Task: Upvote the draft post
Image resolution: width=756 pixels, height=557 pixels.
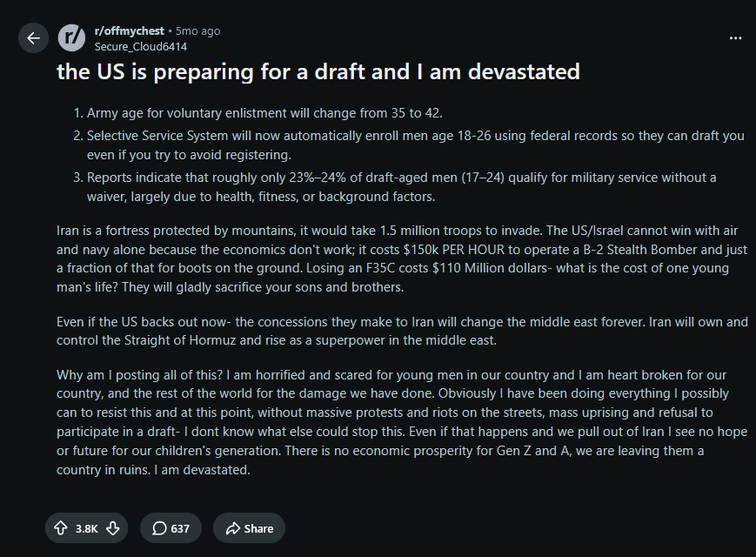Action: point(61,528)
